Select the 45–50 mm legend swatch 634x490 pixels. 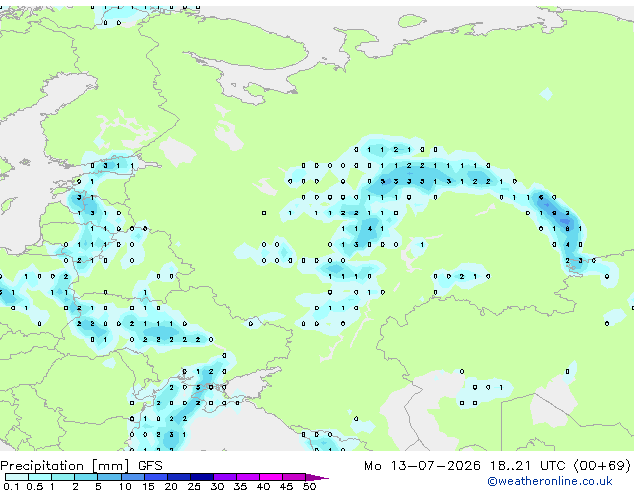(294, 477)
